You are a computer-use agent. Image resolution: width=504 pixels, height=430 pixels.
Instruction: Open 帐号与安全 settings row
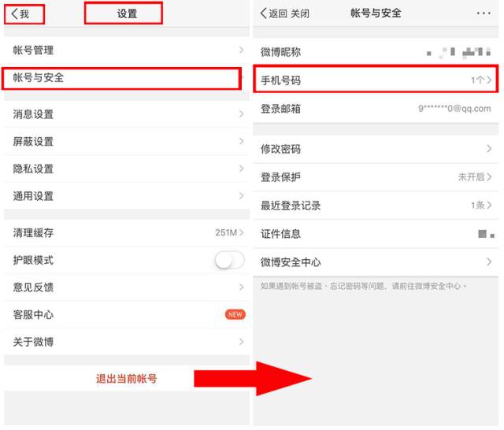127,78
